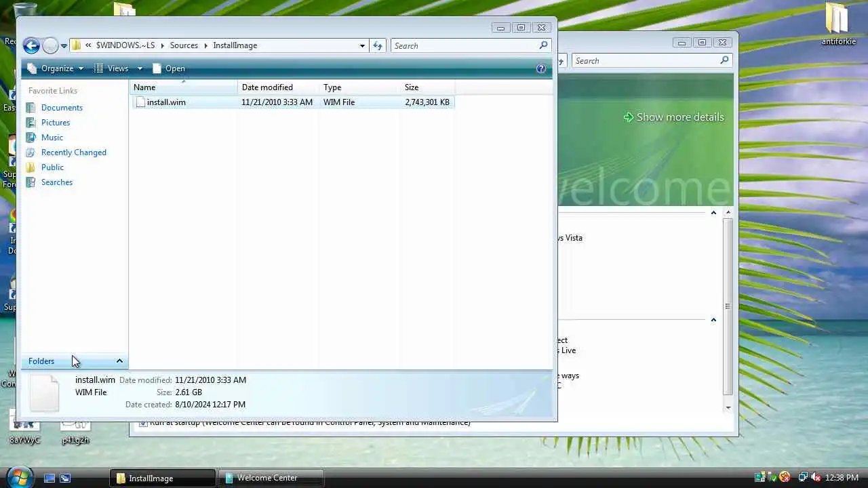Click the Pictures sidebar icon
This screenshot has height=488, width=868.
click(x=31, y=123)
